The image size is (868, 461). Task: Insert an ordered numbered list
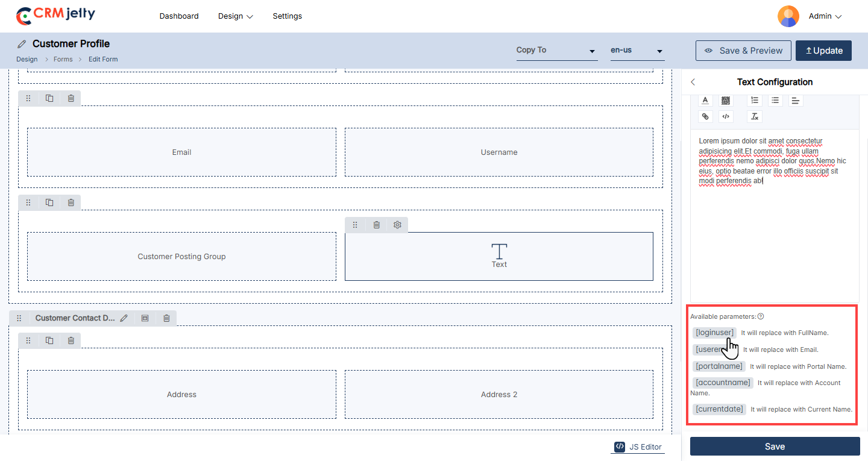point(754,101)
